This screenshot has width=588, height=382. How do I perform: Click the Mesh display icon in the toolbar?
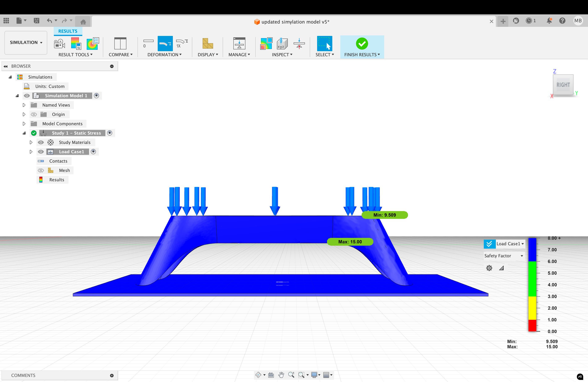coord(207,44)
